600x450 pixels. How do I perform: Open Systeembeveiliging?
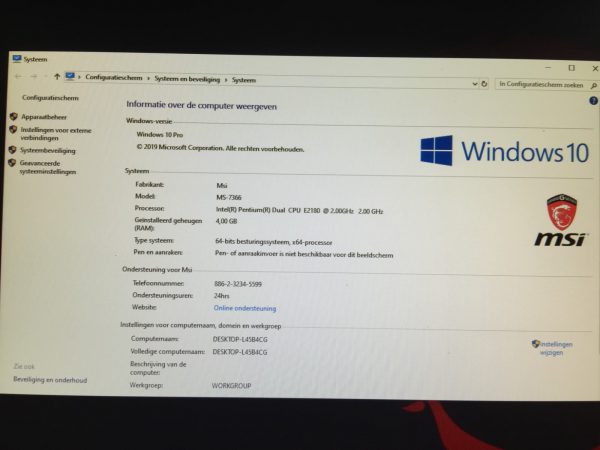click(x=47, y=150)
